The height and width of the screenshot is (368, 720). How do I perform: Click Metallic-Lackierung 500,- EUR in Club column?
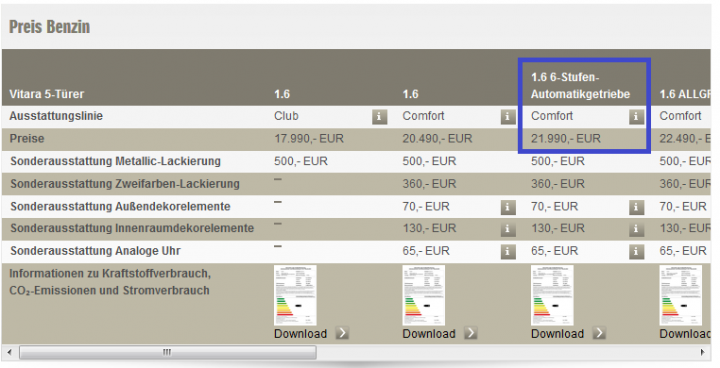tap(301, 162)
